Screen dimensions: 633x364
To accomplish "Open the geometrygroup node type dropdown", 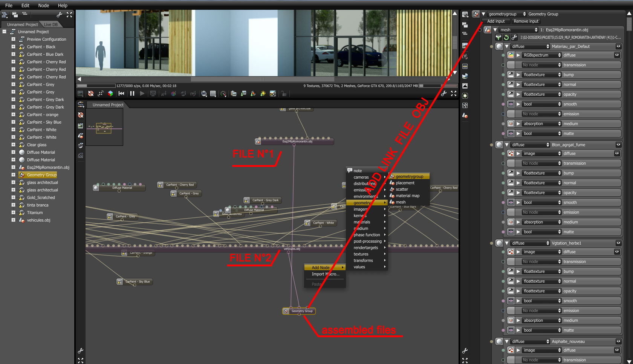I will point(507,14).
